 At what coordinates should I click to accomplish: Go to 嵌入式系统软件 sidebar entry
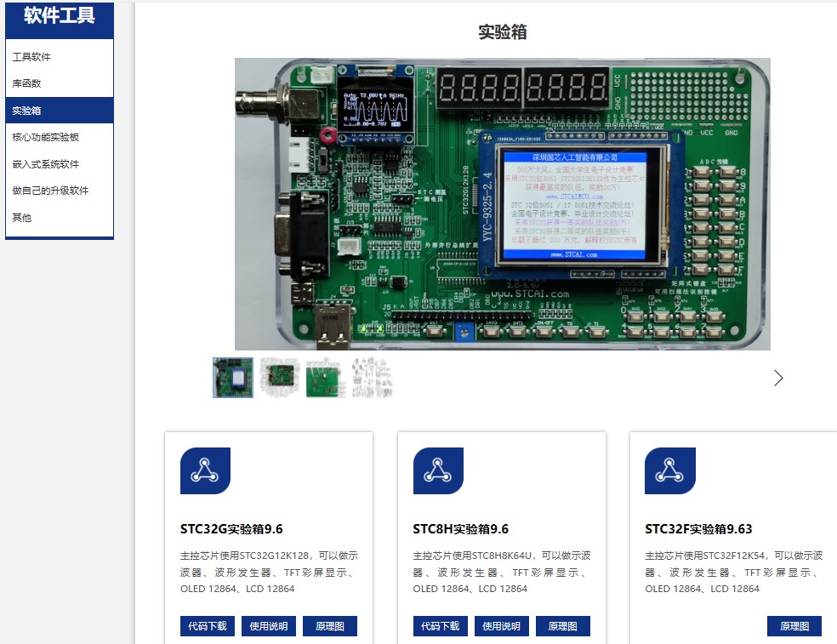tap(60, 164)
